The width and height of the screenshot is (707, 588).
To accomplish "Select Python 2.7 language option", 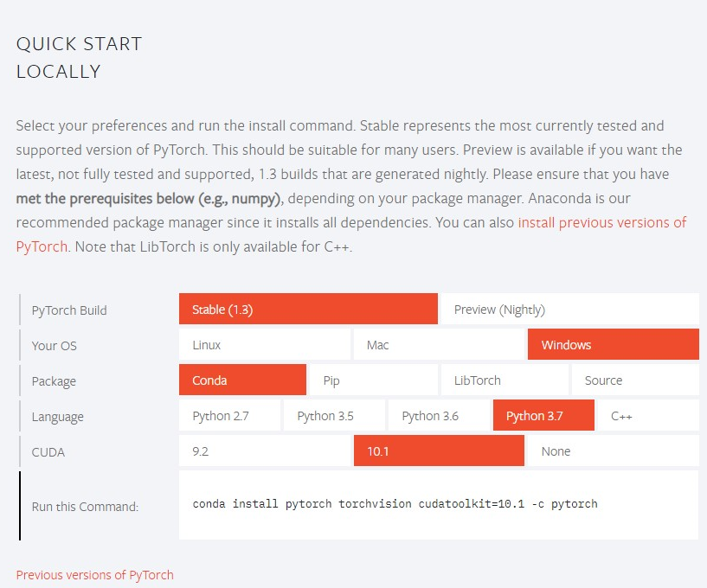I will (229, 416).
